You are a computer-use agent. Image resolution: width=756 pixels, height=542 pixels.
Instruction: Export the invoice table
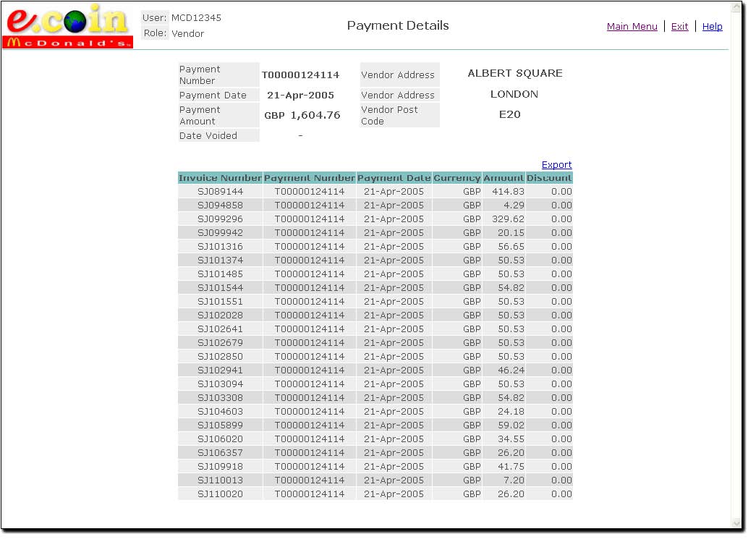(556, 165)
